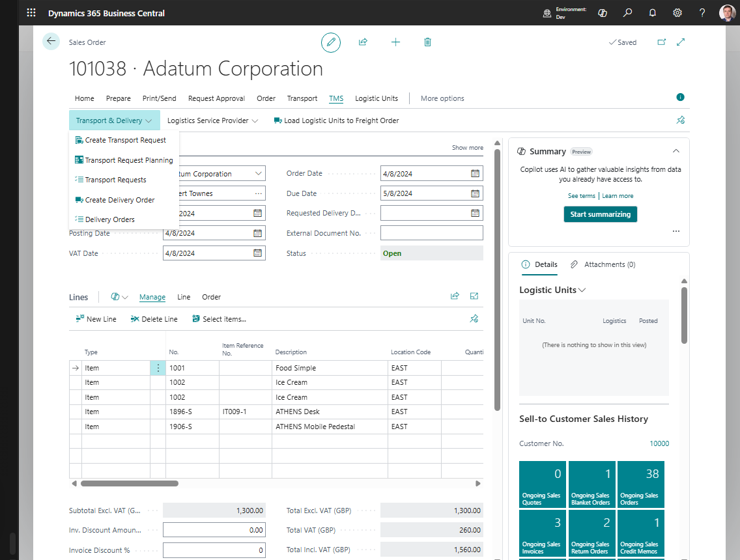Click Delete Line
This screenshot has width=740, height=560.
point(154,319)
